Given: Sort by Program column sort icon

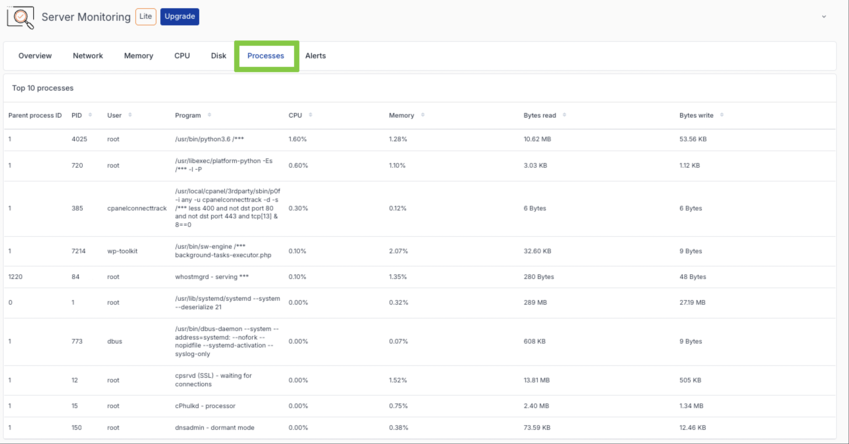Looking at the screenshot, I should point(208,115).
